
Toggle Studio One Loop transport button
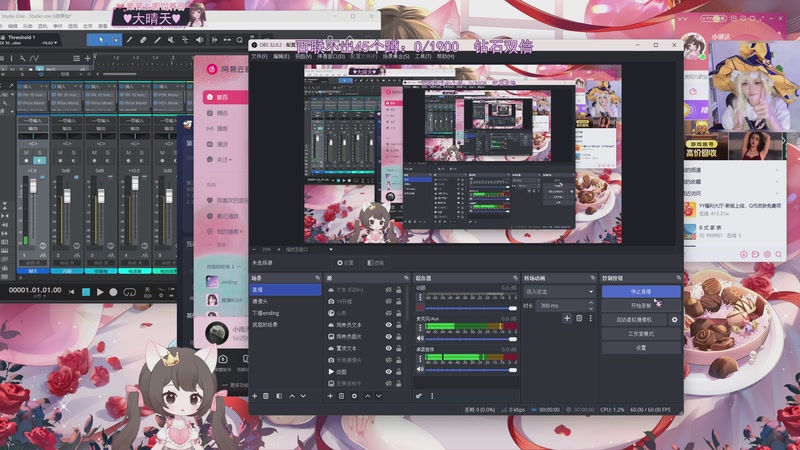coord(130,292)
